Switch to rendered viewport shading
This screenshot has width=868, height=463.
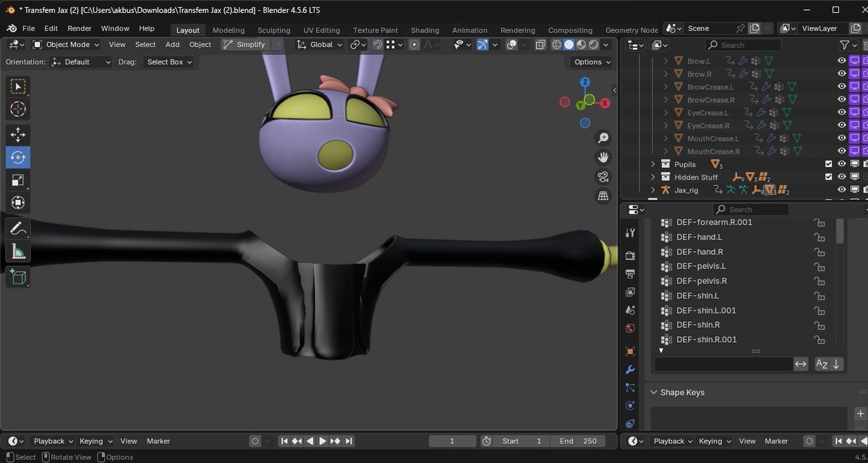pos(593,44)
